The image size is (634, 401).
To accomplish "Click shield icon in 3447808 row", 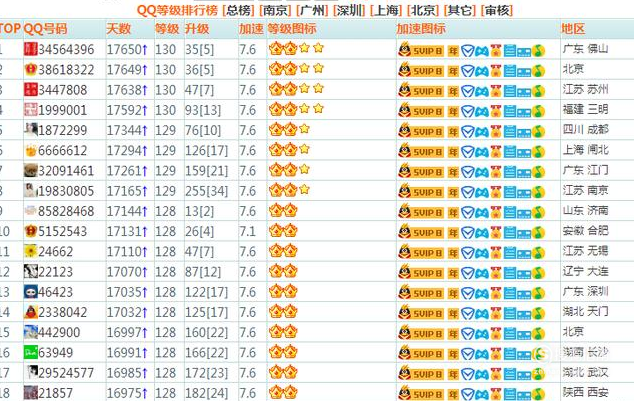I will [467, 91].
